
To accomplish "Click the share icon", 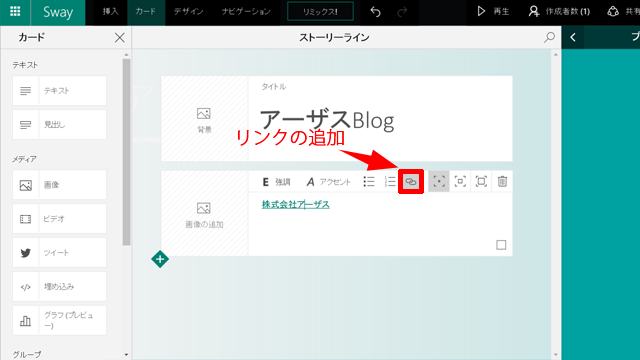I will 613,11.
